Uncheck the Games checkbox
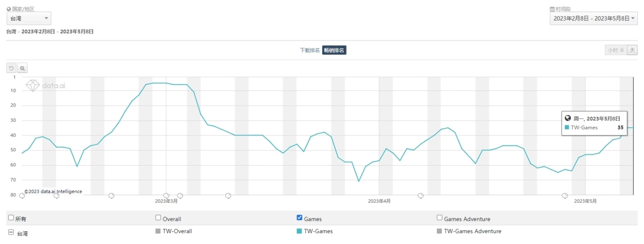The width and height of the screenshot is (644, 244). pos(300,218)
